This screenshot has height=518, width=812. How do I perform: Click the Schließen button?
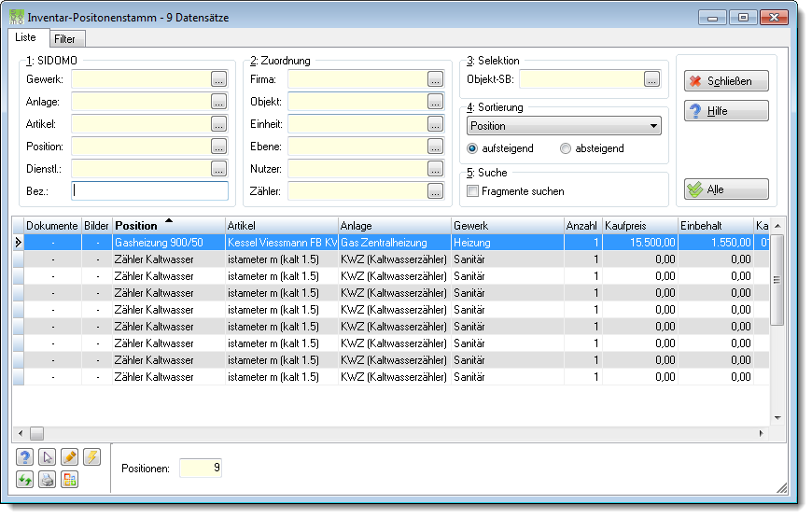pos(726,81)
